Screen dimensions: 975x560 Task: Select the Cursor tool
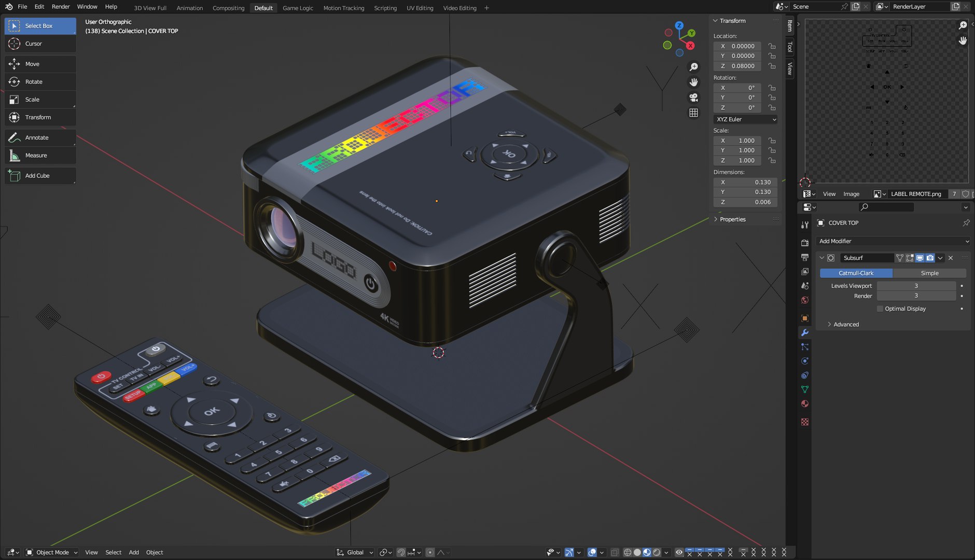[40, 44]
